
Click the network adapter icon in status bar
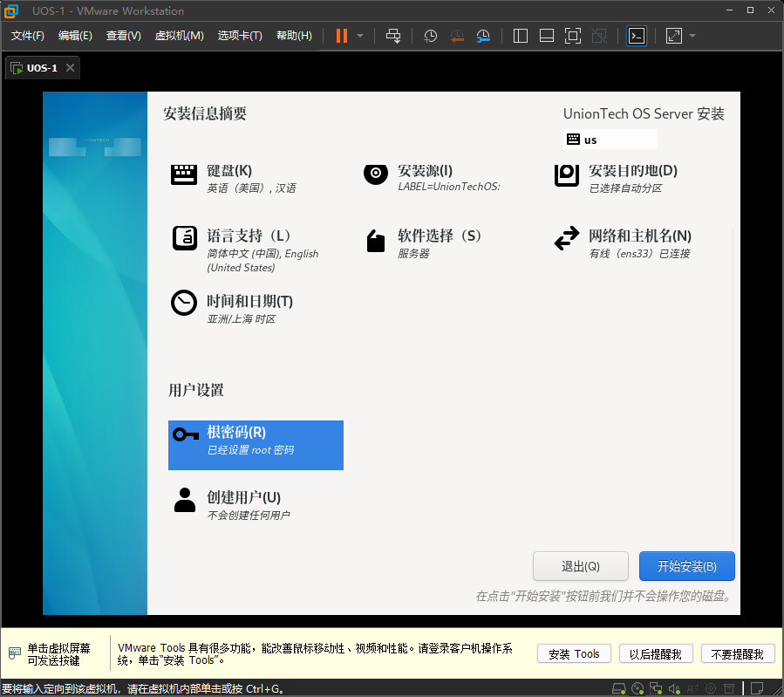point(658,688)
